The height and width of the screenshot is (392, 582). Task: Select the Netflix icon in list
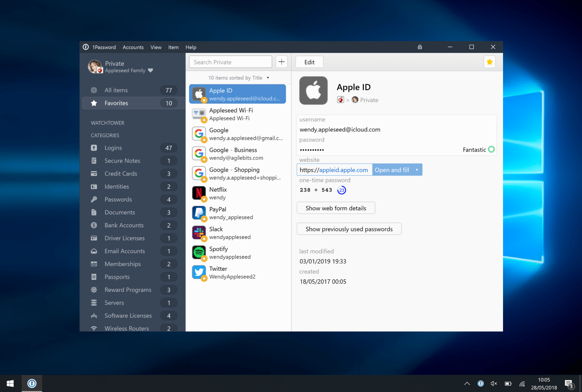(x=199, y=193)
